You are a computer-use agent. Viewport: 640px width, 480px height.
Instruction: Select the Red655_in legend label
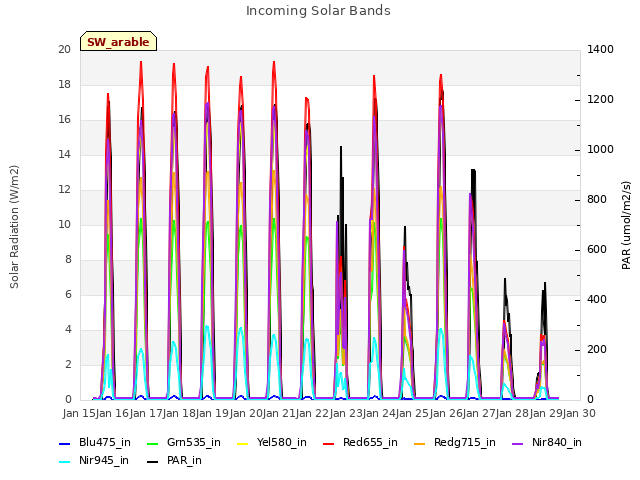[370, 442]
